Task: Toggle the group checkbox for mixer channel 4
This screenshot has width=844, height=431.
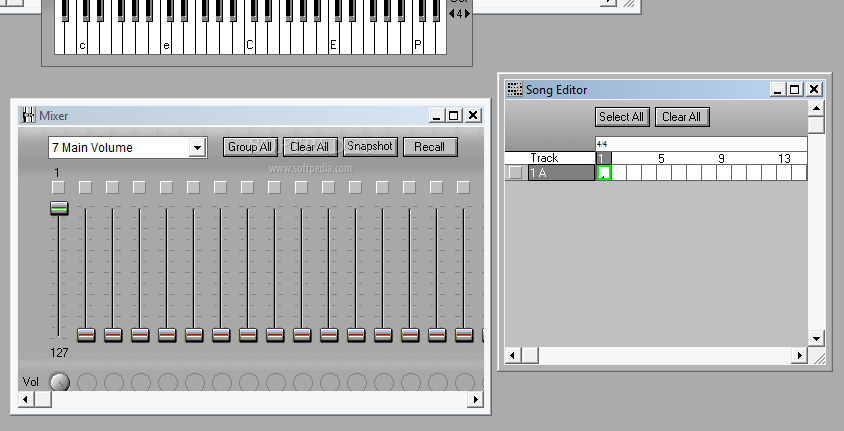Action: [139, 187]
